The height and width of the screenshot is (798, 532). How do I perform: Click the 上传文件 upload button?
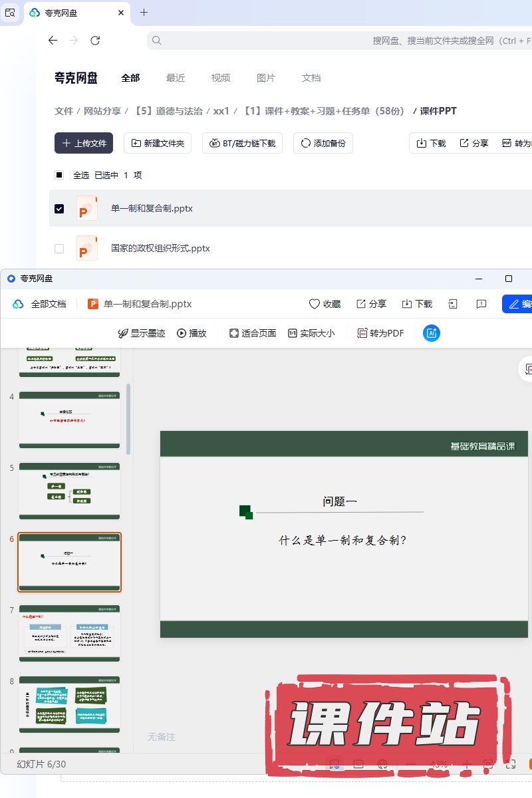point(84,143)
